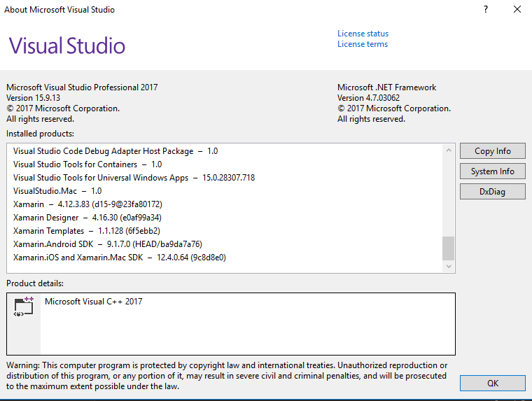Screen dimensions: 532x401
Task: Click the installed products scroll down arrow
Action: tap(449, 267)
